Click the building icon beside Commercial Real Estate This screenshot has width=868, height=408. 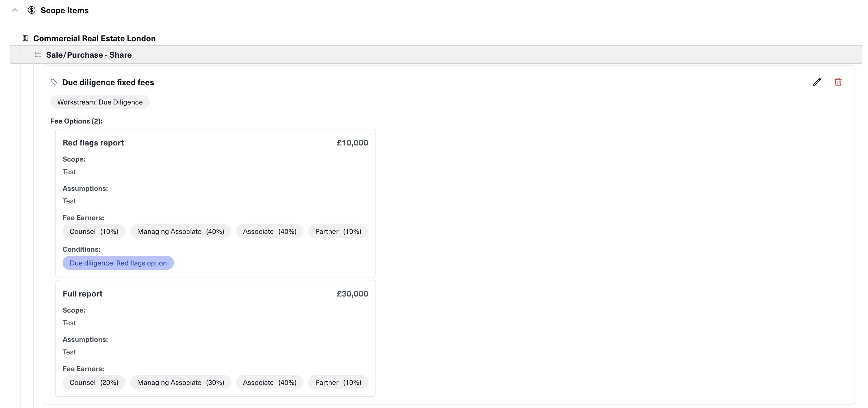coord(25,38)
